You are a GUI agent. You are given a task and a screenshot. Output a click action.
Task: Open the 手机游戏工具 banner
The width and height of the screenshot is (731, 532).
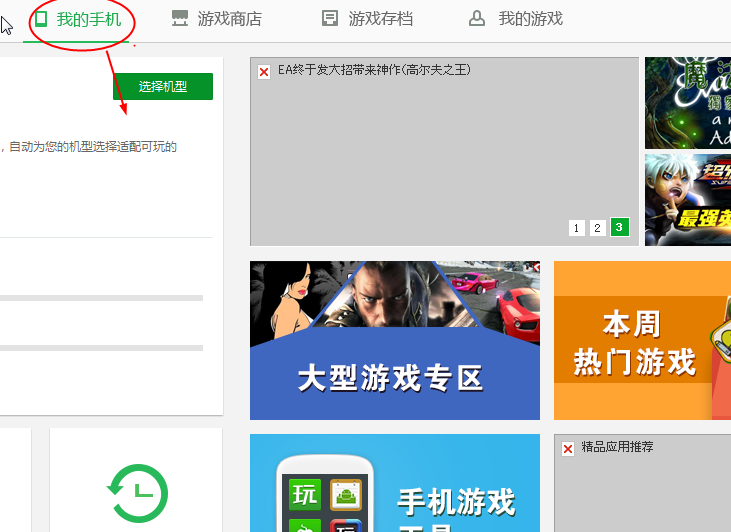point(395,483)
